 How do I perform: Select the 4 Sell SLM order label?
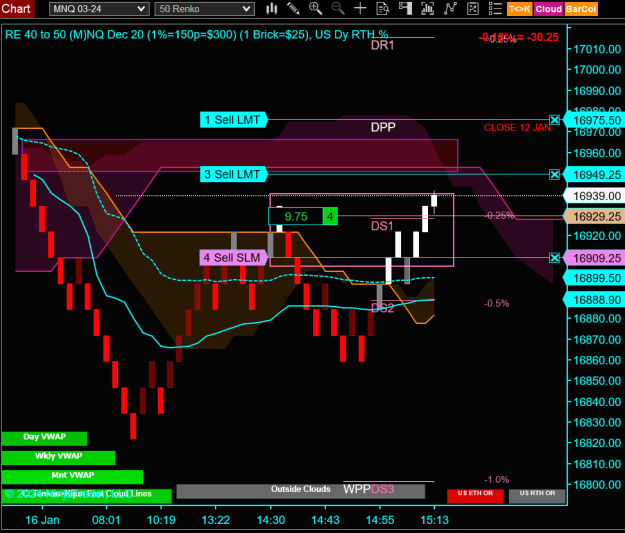[233, 258]
